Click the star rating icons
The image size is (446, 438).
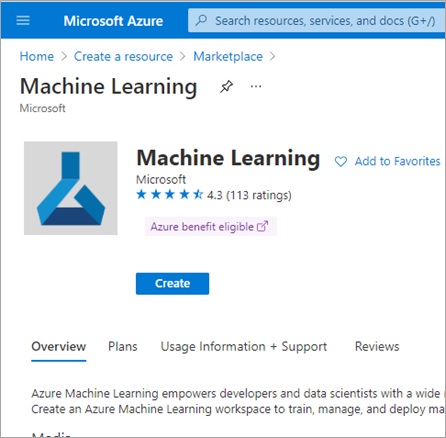click(170, 194)
